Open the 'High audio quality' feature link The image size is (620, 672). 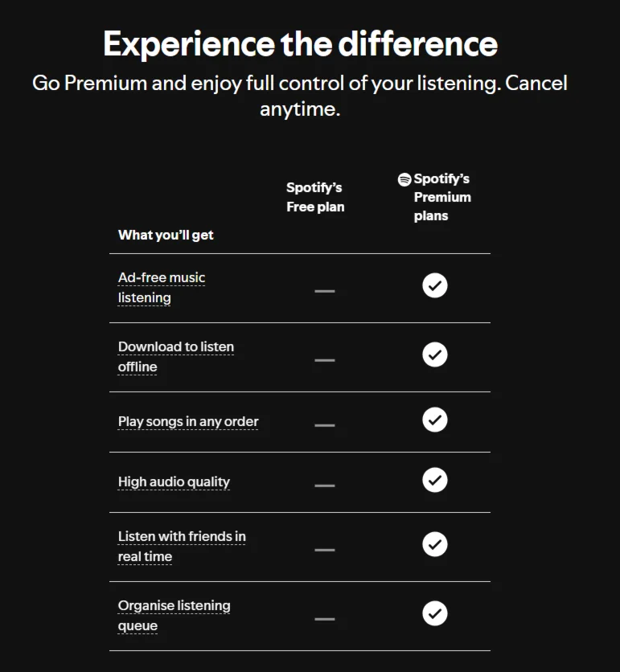(174, 482)
